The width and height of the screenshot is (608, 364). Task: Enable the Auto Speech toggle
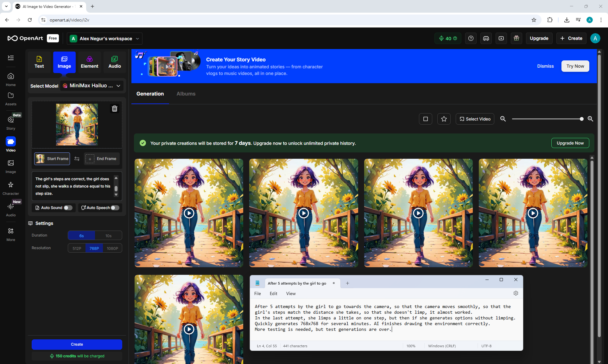[115, 208]
